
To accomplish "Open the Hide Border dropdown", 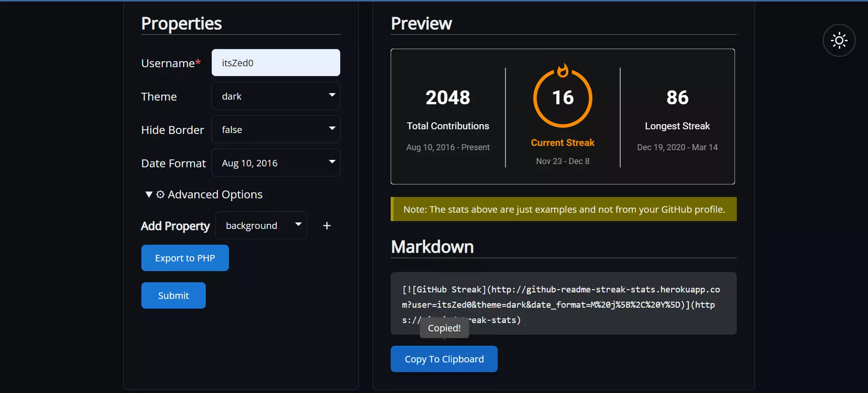I will point(276,129).
